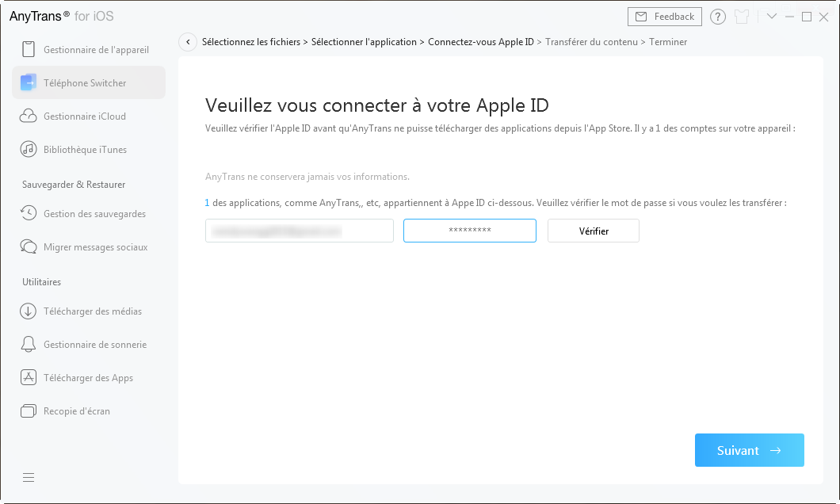Click the Vérifier button
840x504 pixels.
tap(594, 231)
